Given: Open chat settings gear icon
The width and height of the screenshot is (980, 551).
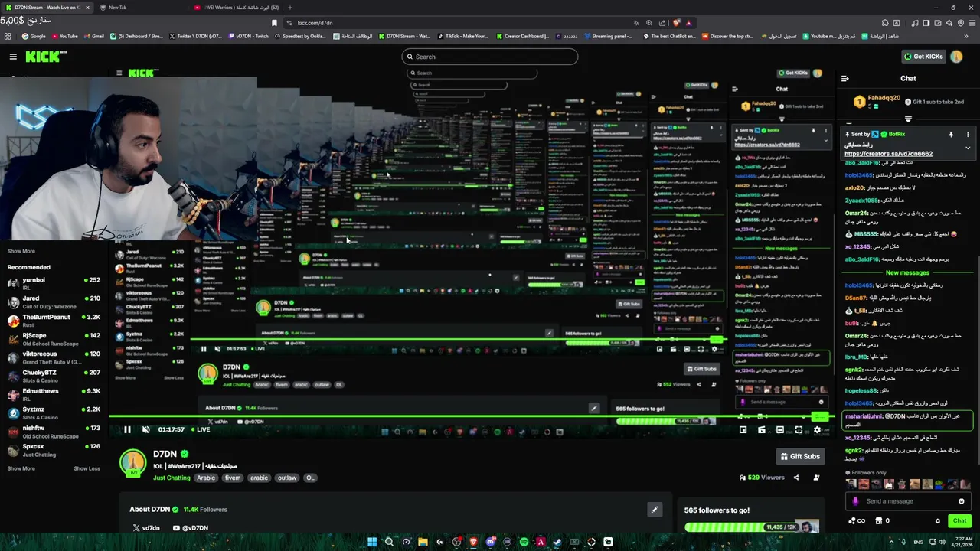Looking at the screenshot, I should [x=938, y=521].
